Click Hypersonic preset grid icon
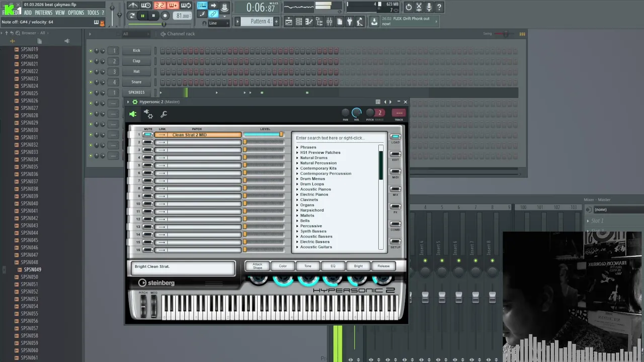The width and height of the screenshot is (644, 362). pyautogui.click(x=378, y=102)
